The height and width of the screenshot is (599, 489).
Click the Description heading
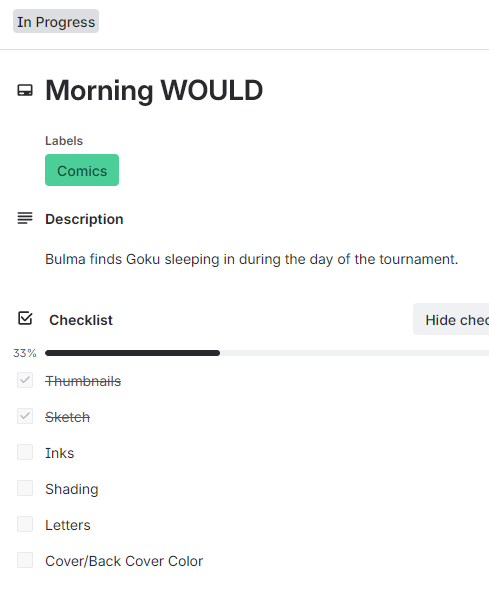(x=84, y=219)
